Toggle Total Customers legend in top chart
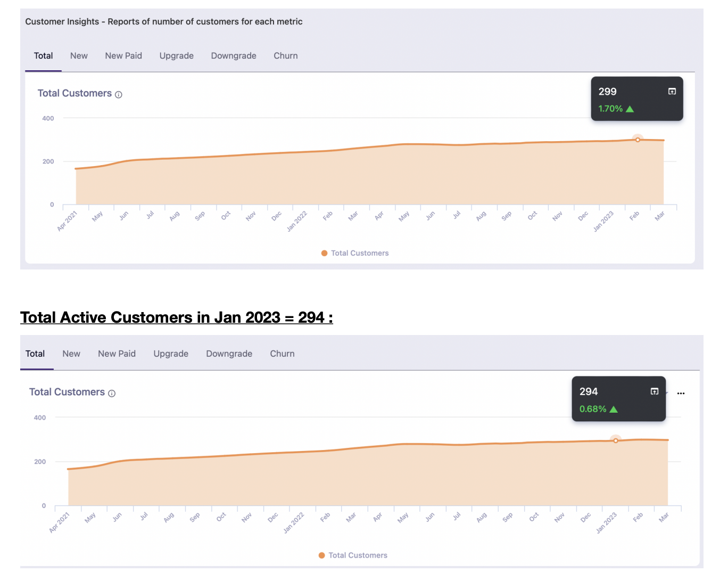 point(360,254)
